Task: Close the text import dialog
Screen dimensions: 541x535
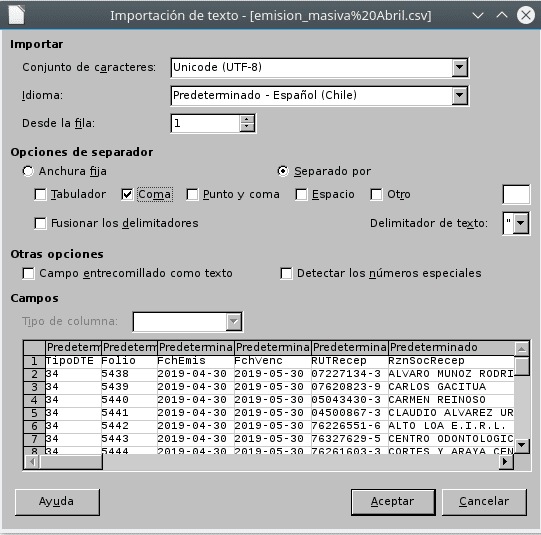Action: (526, 15)
